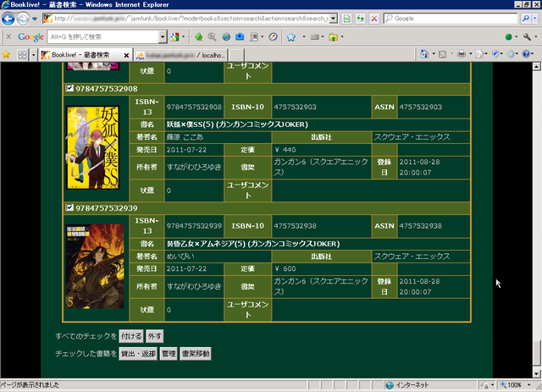Click the globe toolbar icon

[x=226, y=36]
